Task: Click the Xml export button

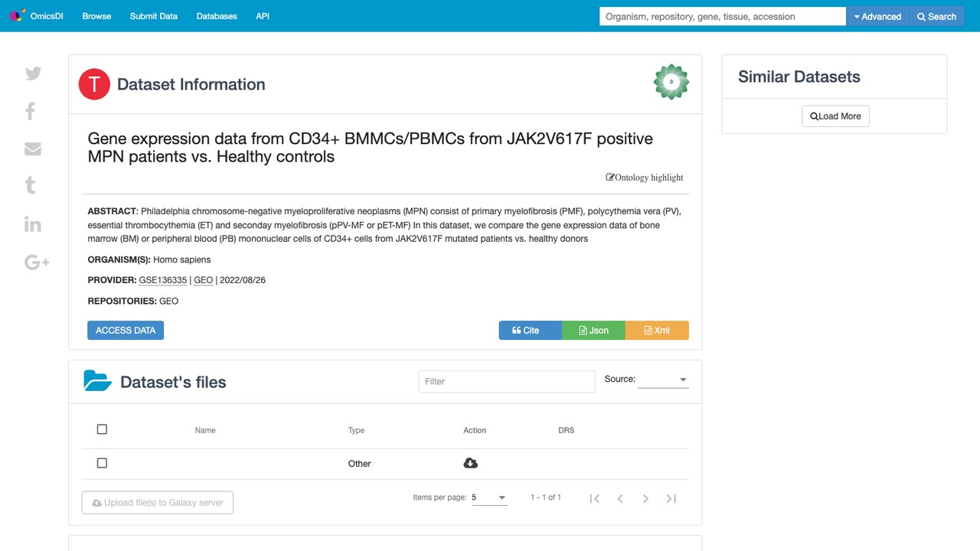Action: coord(657,331)
